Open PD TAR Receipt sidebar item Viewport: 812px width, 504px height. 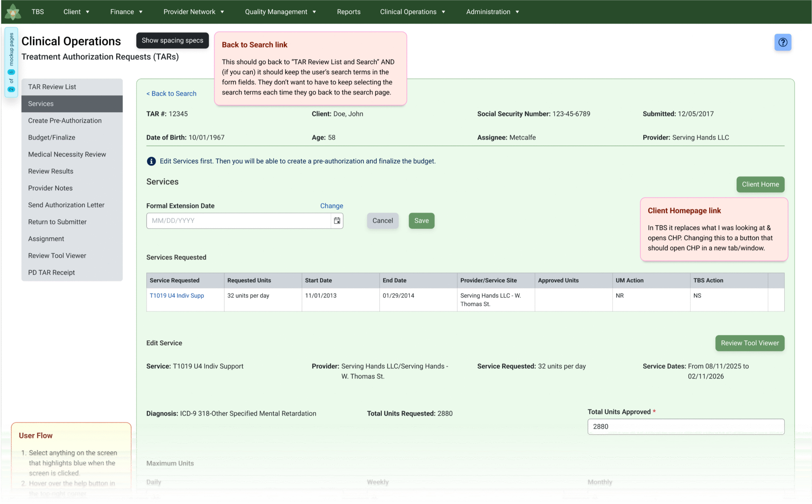[x=72, y=273]
